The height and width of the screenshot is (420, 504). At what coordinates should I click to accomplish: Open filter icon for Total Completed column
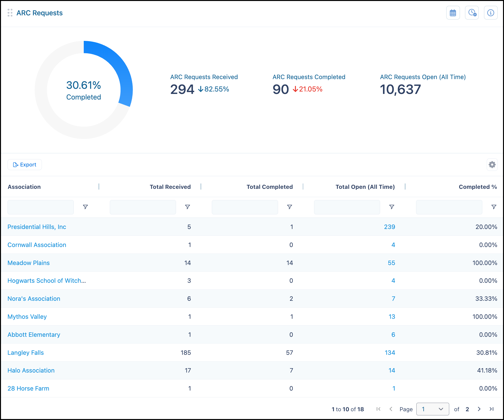tap(289, 207)
